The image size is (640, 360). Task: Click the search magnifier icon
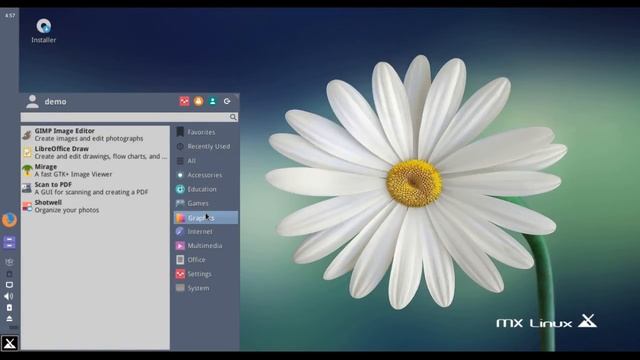click(x=233, y=118)
